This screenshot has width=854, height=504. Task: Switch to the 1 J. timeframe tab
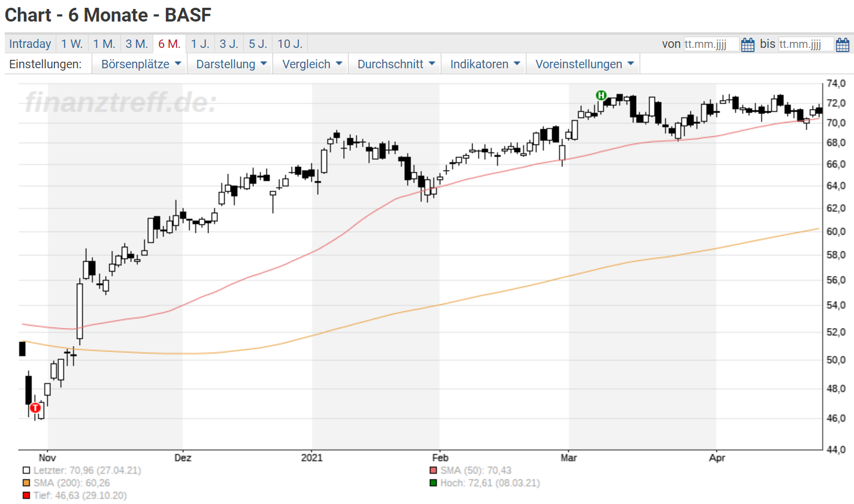(200, 44)
